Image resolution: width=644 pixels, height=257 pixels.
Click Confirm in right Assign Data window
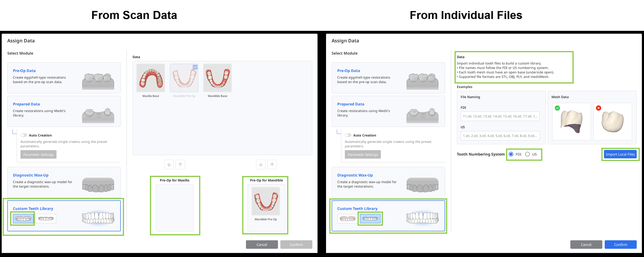pos(620,245)
